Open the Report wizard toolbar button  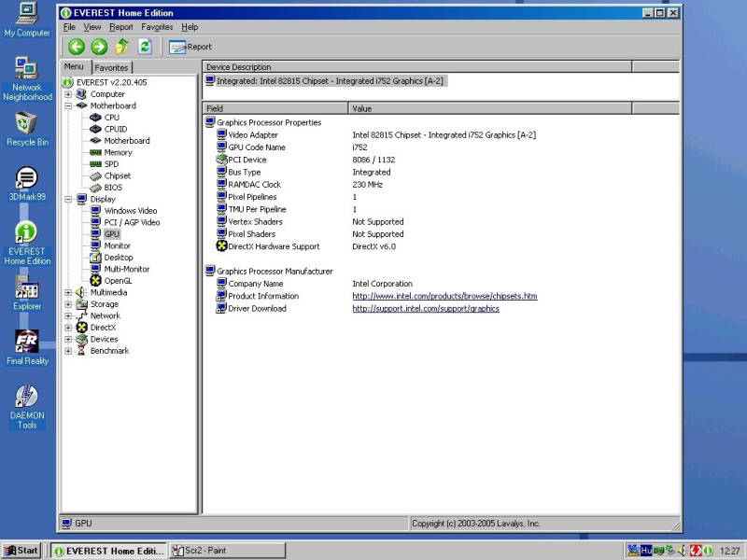click(190, 47)
